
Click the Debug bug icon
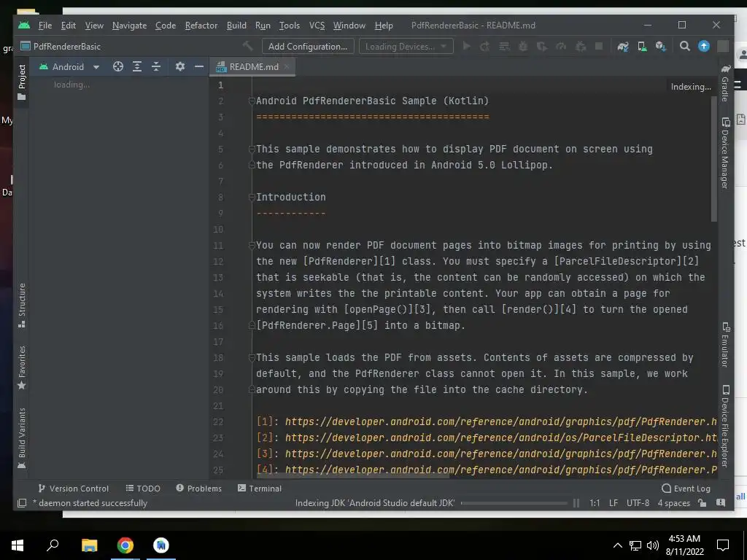coord(523,46)
